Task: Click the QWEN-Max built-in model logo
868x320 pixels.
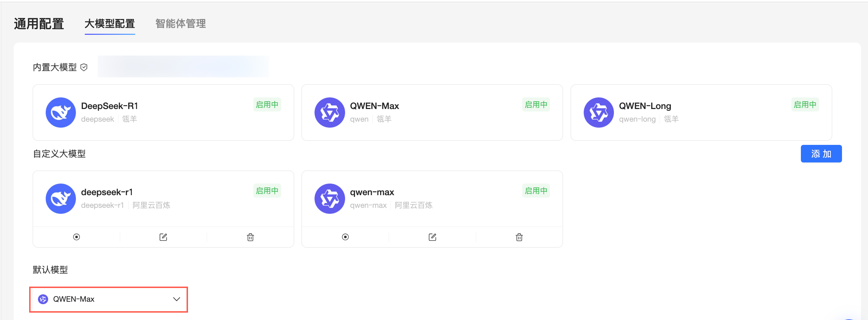Action: (330, 113)
